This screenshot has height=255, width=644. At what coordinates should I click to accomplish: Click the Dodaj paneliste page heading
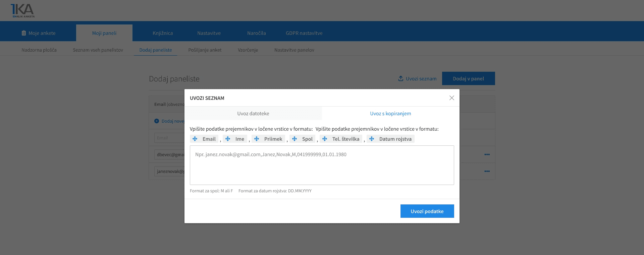[x=174, y=79]
